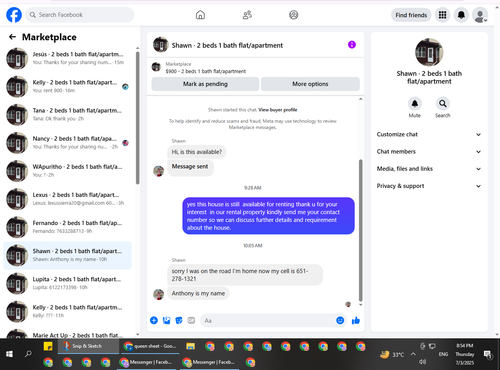The image size is (500, 370).
Task: Open the taskbar clock showing 8:54 PM
Action: [465, 354]
